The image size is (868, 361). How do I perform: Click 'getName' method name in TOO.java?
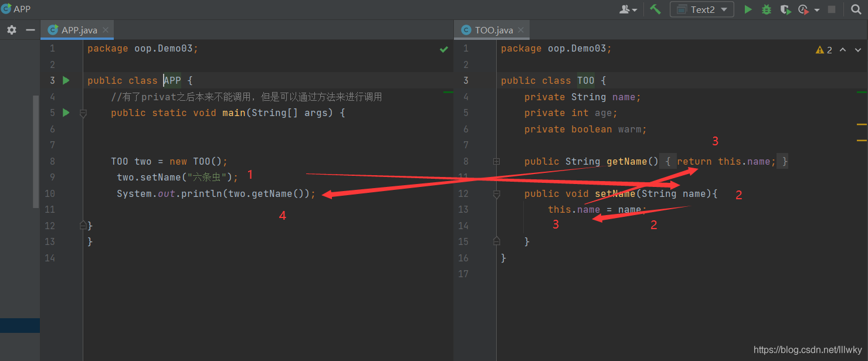627,161
